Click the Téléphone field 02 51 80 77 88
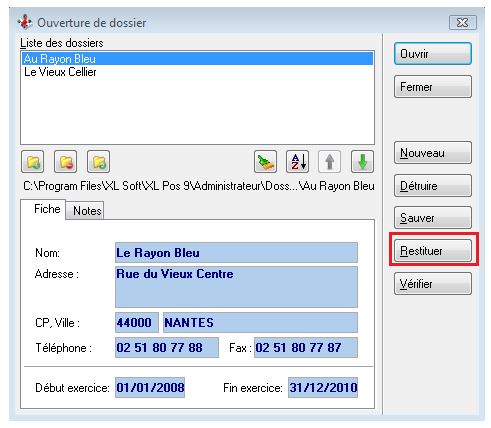The width and height of the screenshot is (491, 428). (167, 347)
